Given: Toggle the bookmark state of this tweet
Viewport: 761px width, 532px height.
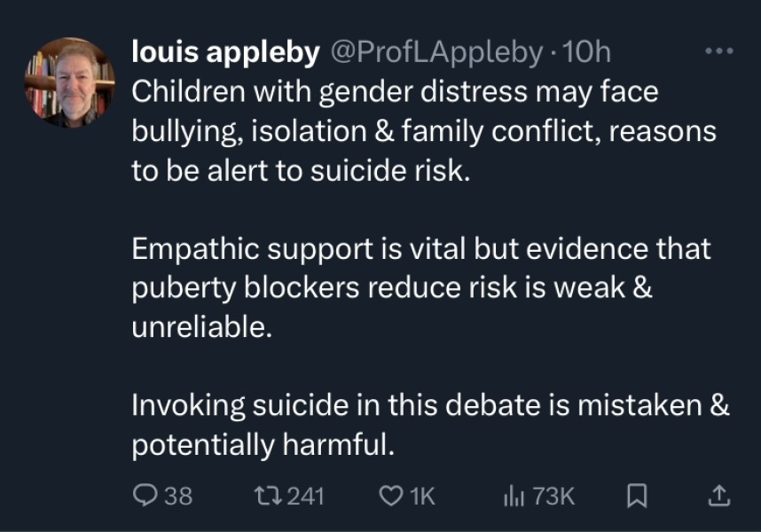Looking at the screenshot, I should [x=633, y=497].
